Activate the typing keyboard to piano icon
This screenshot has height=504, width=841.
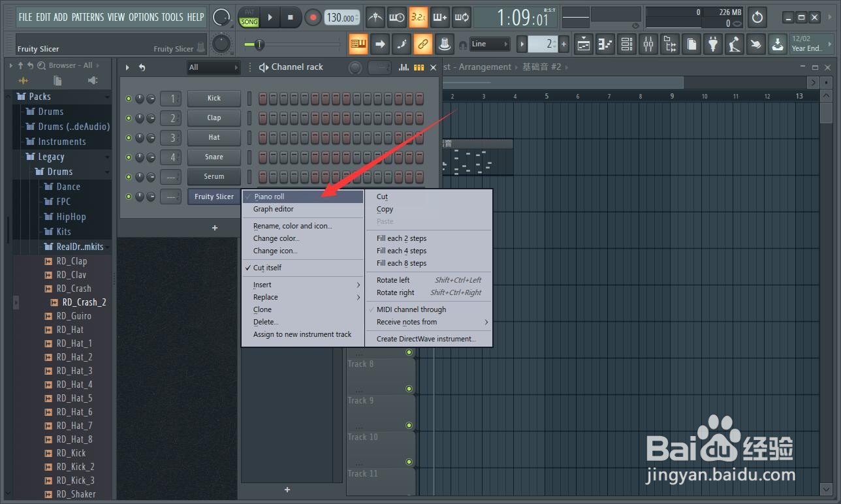click(440, 18)
